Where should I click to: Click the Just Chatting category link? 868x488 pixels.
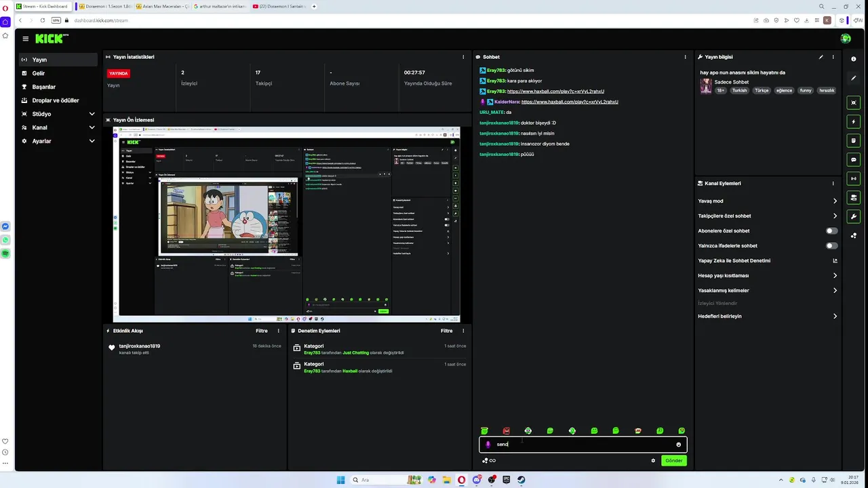point(356,353)
